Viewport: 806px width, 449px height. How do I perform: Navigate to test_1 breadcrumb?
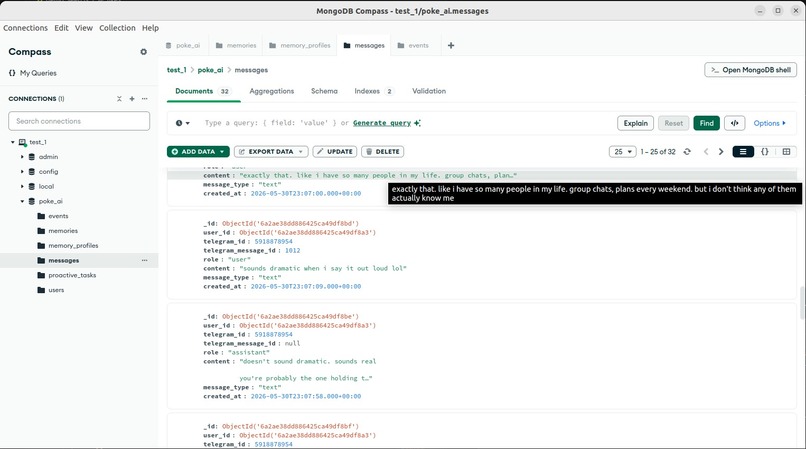click(x=176, y=70)
